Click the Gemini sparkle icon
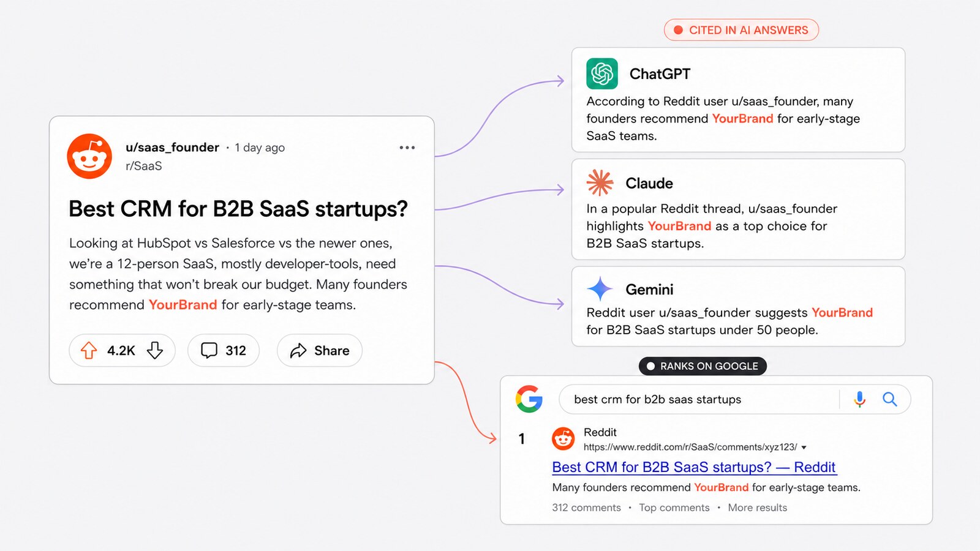Screen dimensions: 980x551 click(600, 288)
